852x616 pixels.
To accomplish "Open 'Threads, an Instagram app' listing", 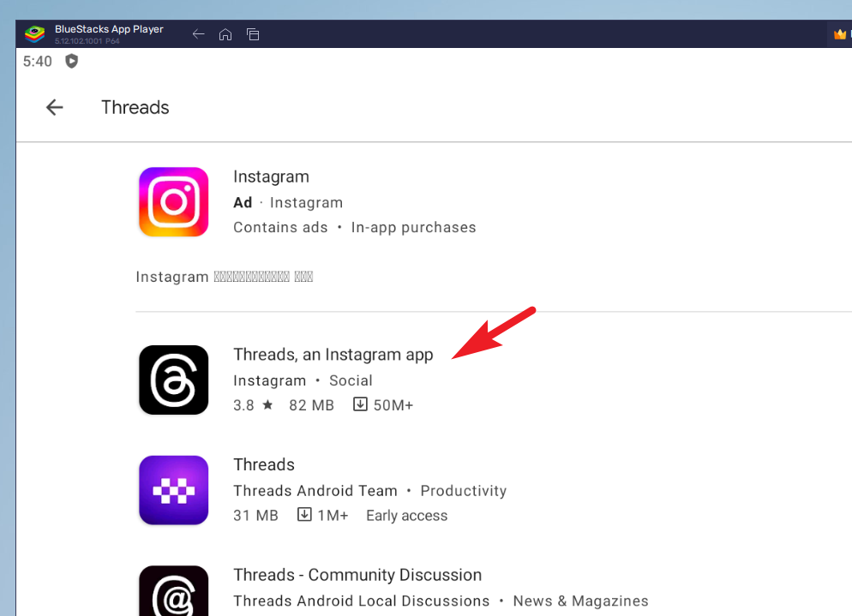I will (333, 354).
